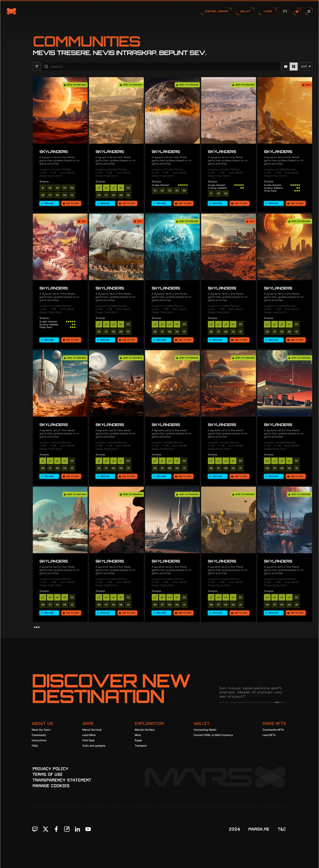Open the LinkedIn footer icon

click(x=77, y=829)
